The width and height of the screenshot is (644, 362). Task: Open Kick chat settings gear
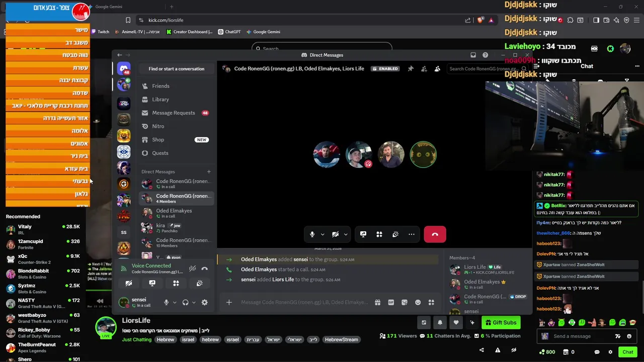click(610, 352)
